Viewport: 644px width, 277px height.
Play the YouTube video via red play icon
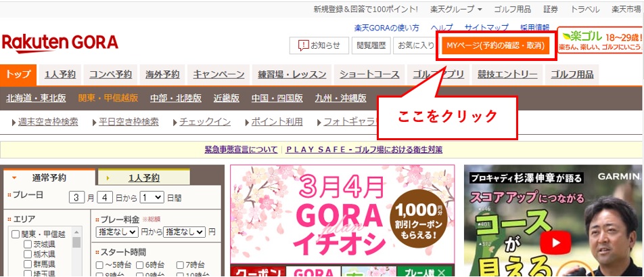pyautogui.click(x=555, y=242)
